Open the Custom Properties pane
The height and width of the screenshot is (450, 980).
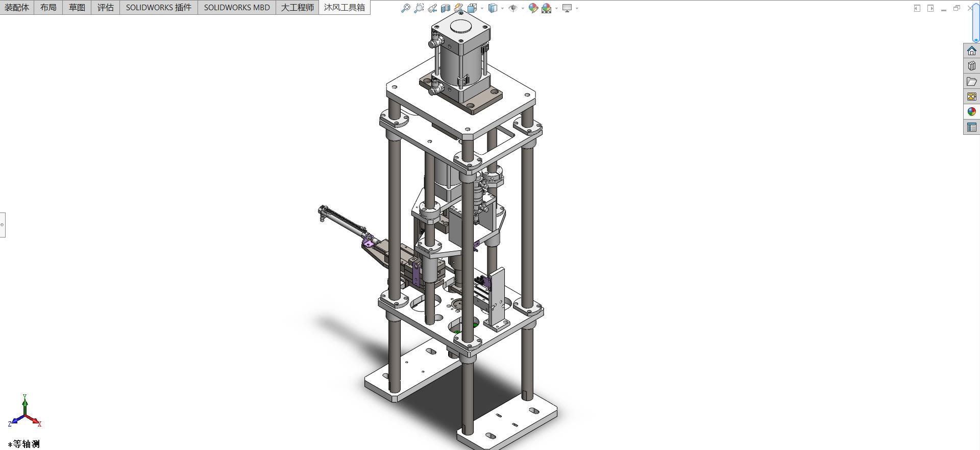point(972,127)
